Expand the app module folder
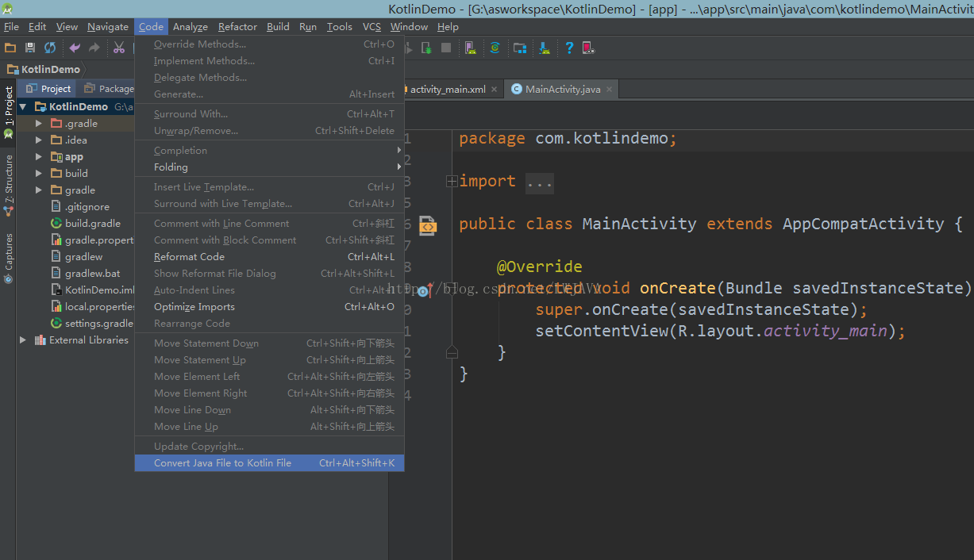The width and height of the screenshot is (974, 560). tap(38, 156)
